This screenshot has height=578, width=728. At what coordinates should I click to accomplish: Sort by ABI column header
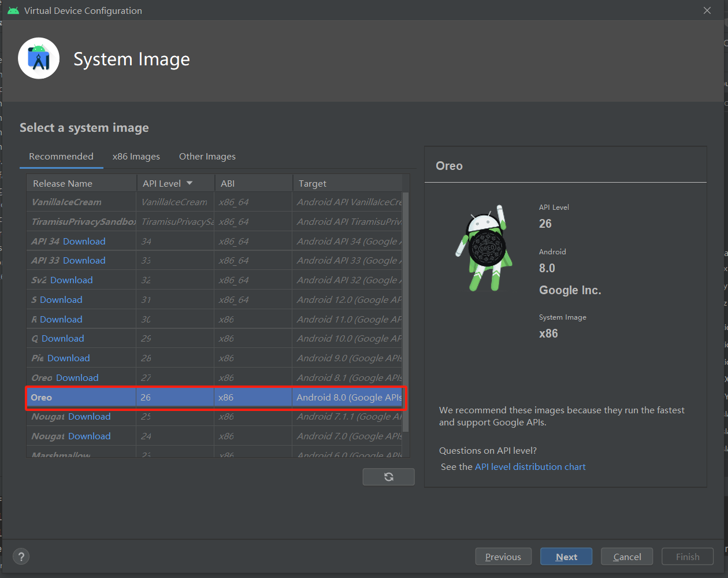tap(254, 183)
